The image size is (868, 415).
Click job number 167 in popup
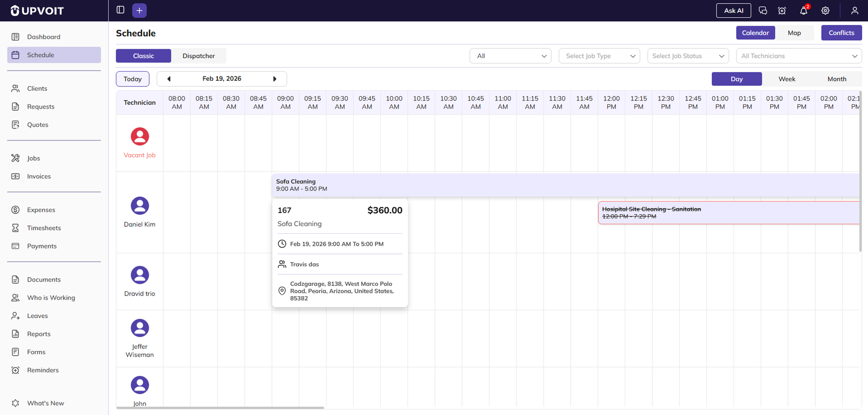pos(284,210)
